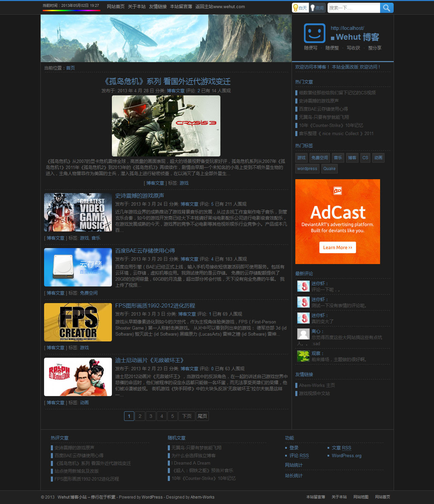
Task: Open article 百度BAE云存储使用心得 title
Action: pos(145,251)
